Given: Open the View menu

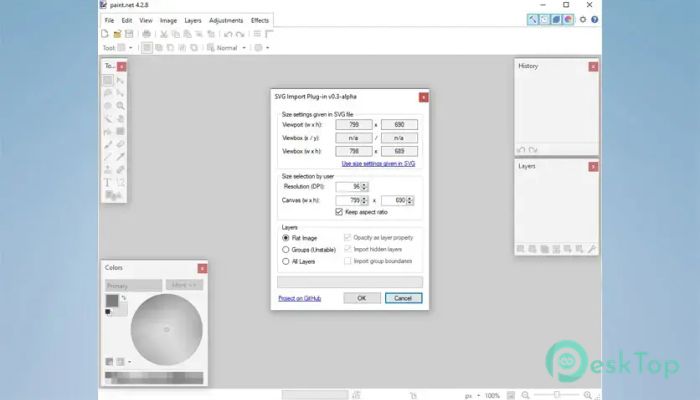Looking at the screenshot, I should pos(146,21).
